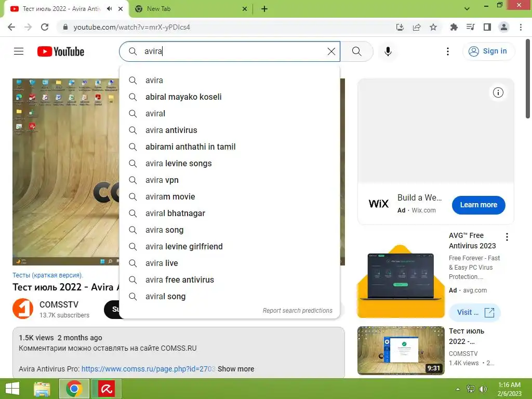Click the Sign in button
Image resolution: width=532 pixels, height=399 pixels.
point(488,51)
